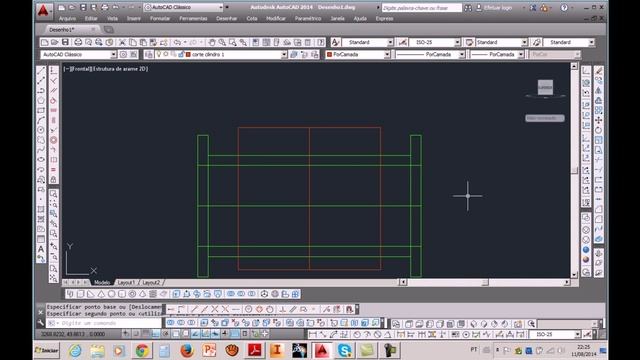Viewport: 640px width, 360px height.
Task: Open the Modificar menu
Action: tap(276, 18)
